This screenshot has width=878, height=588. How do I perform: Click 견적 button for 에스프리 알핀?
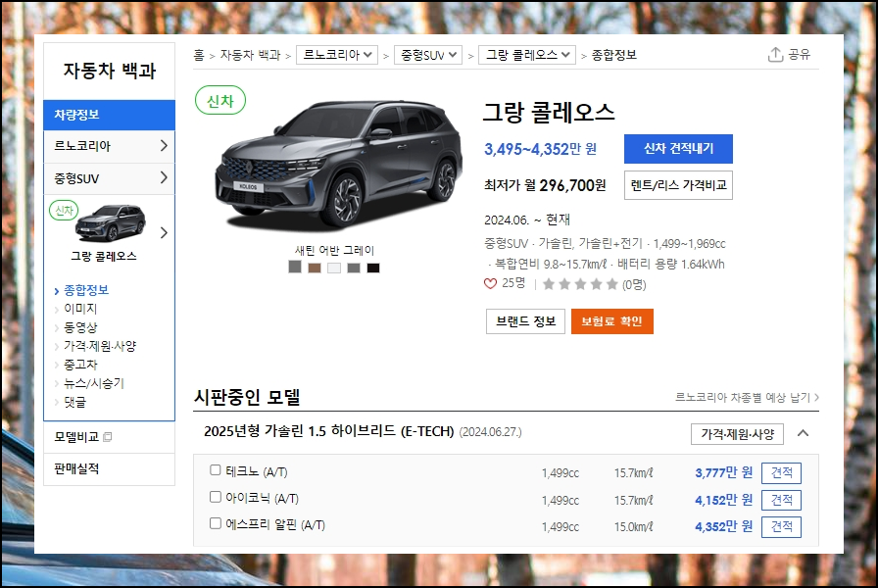[x=781, y=527]
